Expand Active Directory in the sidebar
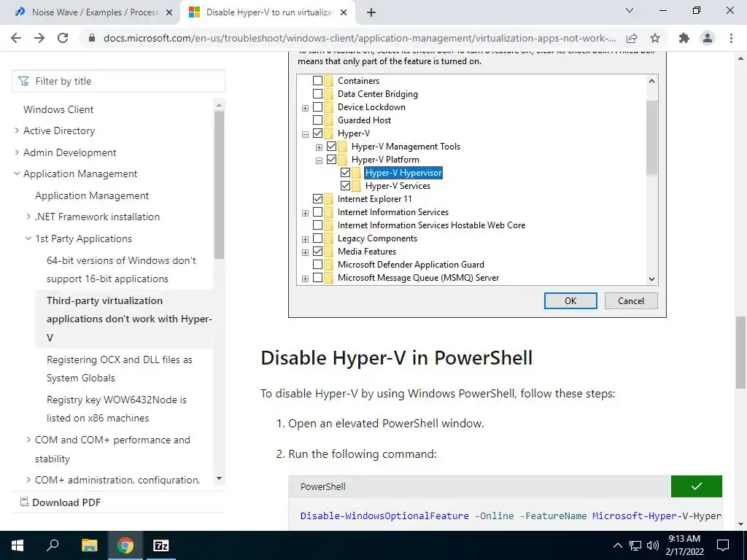 (x=18, y=131)
